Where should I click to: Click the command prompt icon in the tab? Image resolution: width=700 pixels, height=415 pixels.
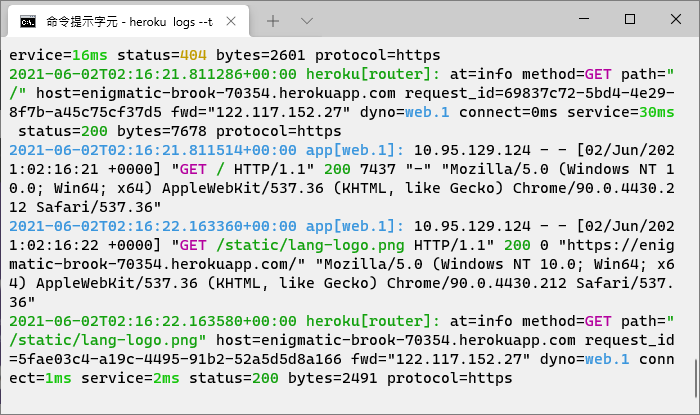pos(29,20)
